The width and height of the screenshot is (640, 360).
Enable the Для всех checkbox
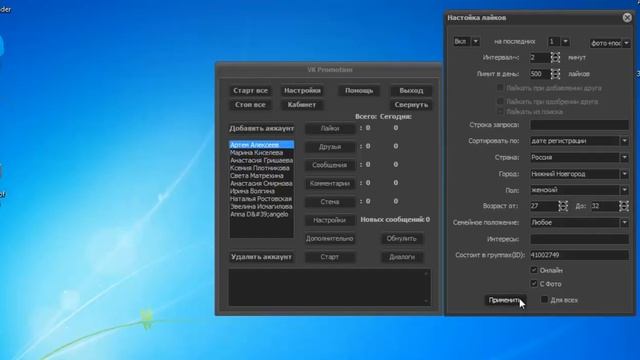click(x=544, y=300)
